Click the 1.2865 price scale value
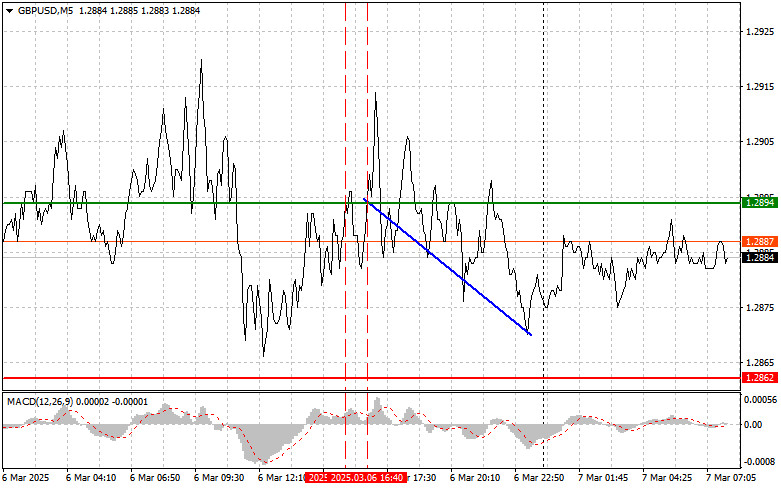781x489 pixels. coord(760,363)
